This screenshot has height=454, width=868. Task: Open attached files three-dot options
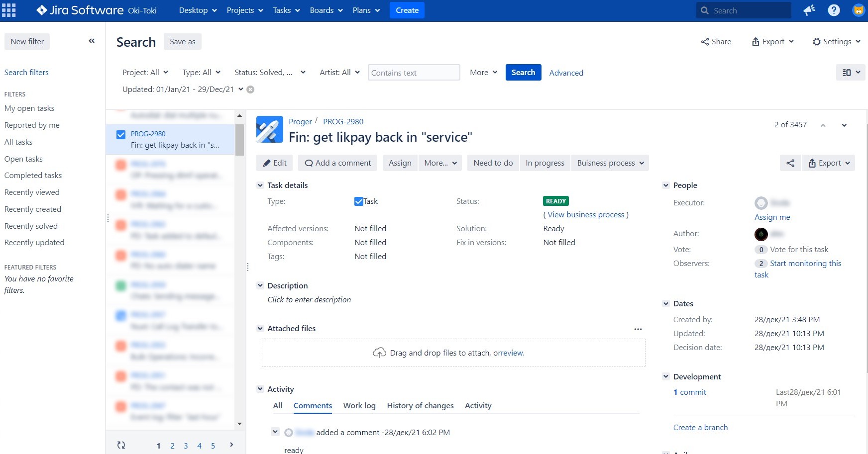pyautogui.click(x=638, y=329)
